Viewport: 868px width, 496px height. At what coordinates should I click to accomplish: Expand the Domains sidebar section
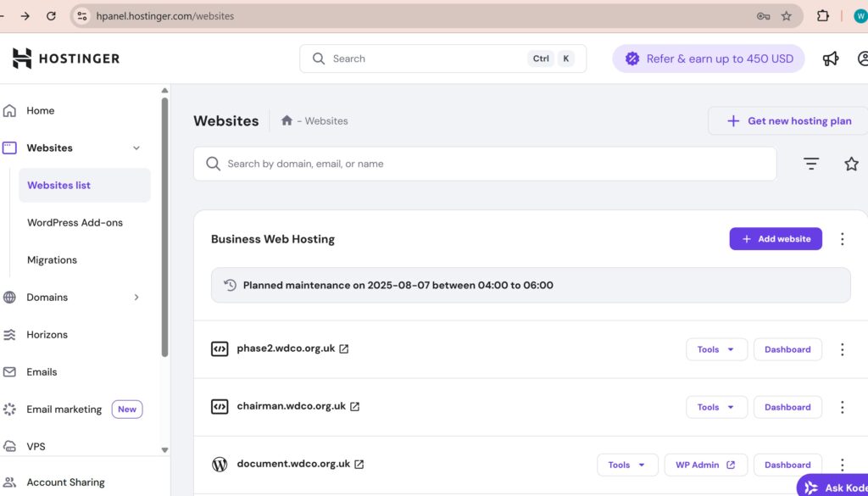pos(136,298)
